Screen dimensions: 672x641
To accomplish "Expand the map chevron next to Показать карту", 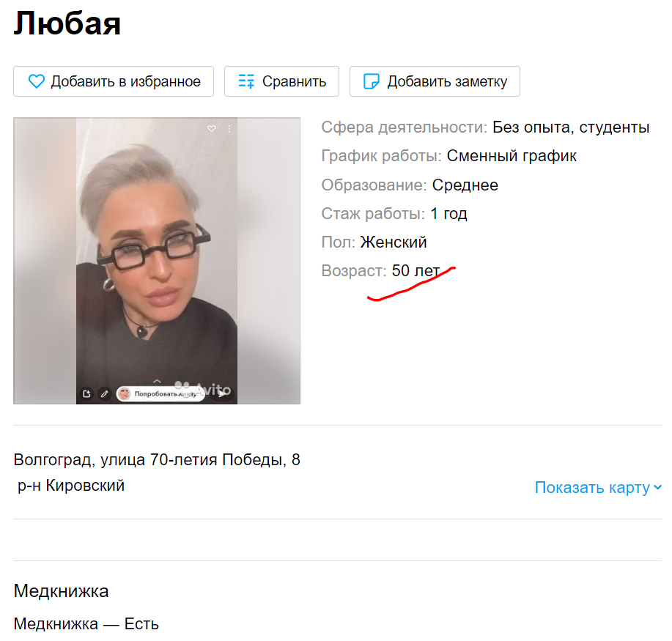I will point(657,487).
